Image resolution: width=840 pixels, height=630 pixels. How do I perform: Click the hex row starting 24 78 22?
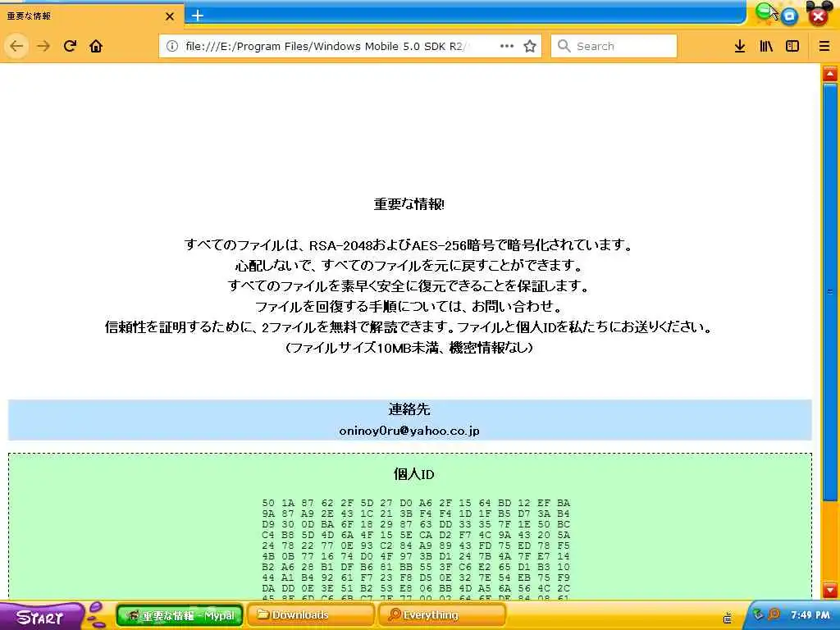[416, 546]
